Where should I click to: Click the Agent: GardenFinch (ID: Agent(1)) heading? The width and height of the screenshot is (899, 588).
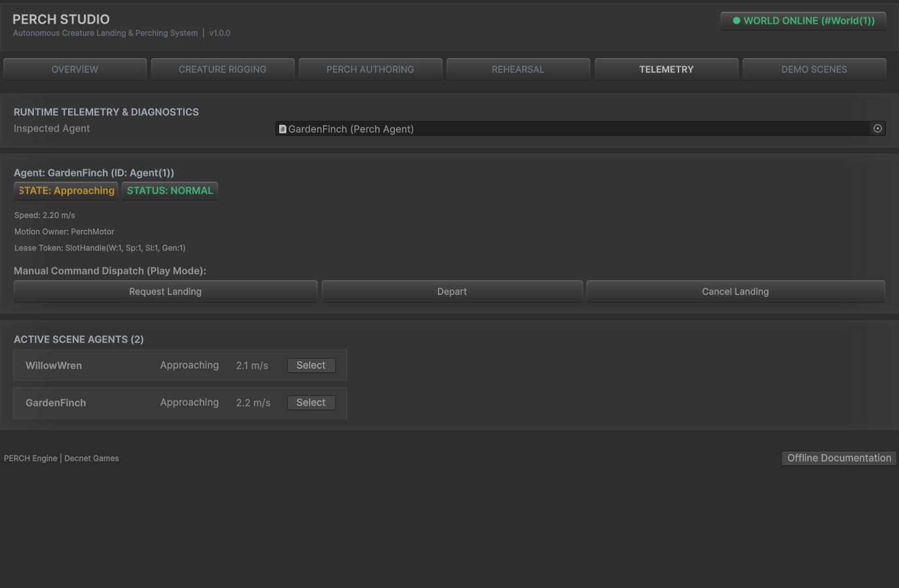point(94,172)
